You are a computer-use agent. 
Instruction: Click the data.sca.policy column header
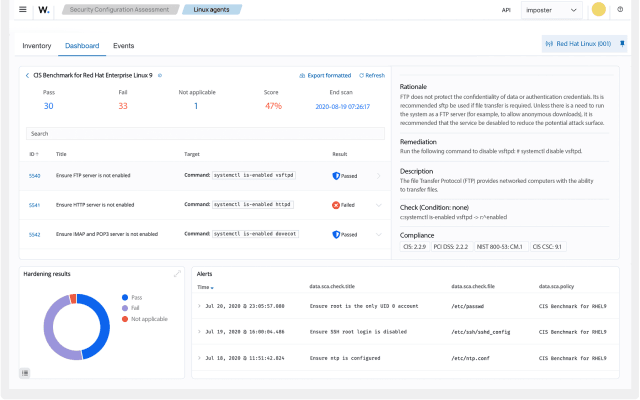click(556, 287)
